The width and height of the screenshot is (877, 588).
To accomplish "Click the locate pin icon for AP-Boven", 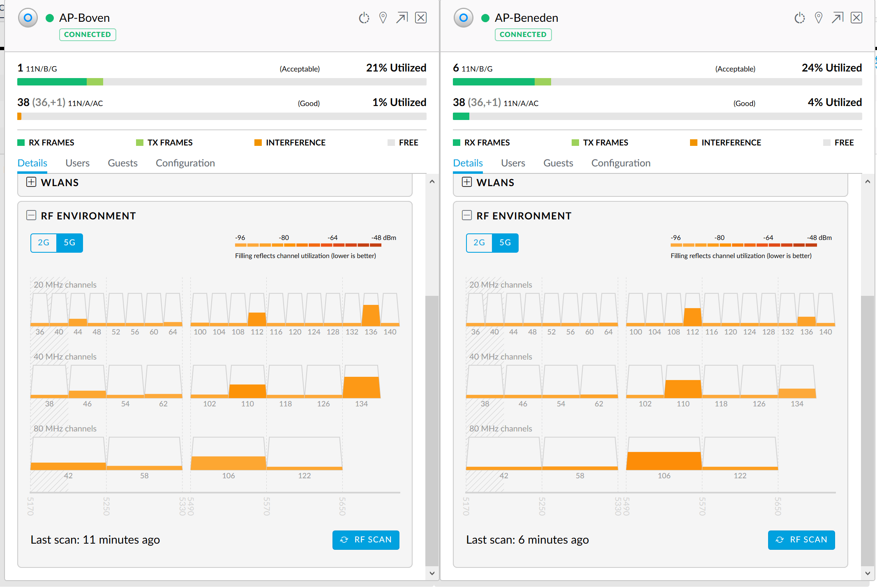I will tap(383, 18).
